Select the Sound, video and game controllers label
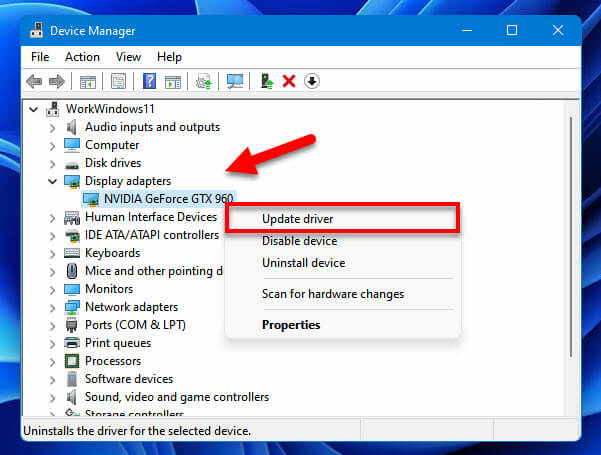The image size is (601, 455). pos(177,397)
